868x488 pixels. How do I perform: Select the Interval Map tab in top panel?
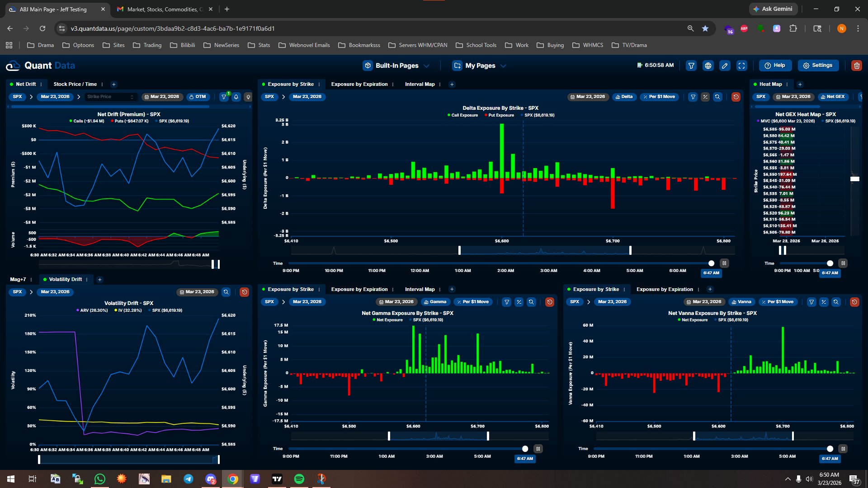coord(420,84)
